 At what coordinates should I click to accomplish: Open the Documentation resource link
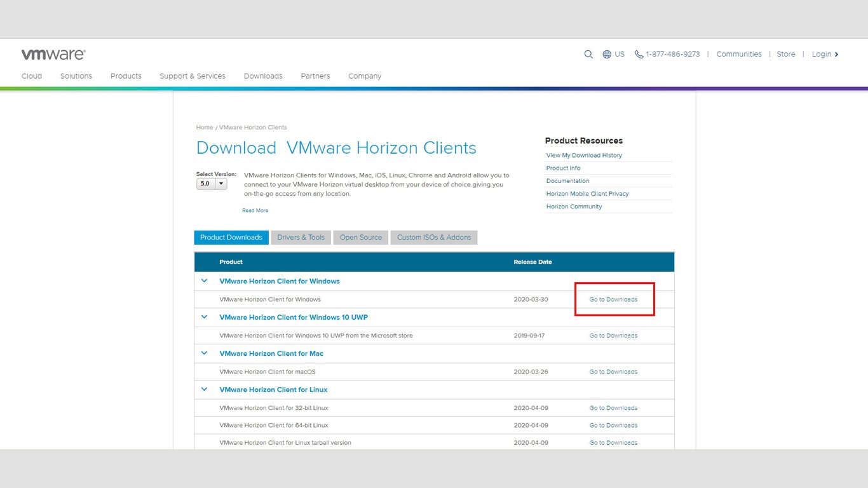[x=567, y=181]
